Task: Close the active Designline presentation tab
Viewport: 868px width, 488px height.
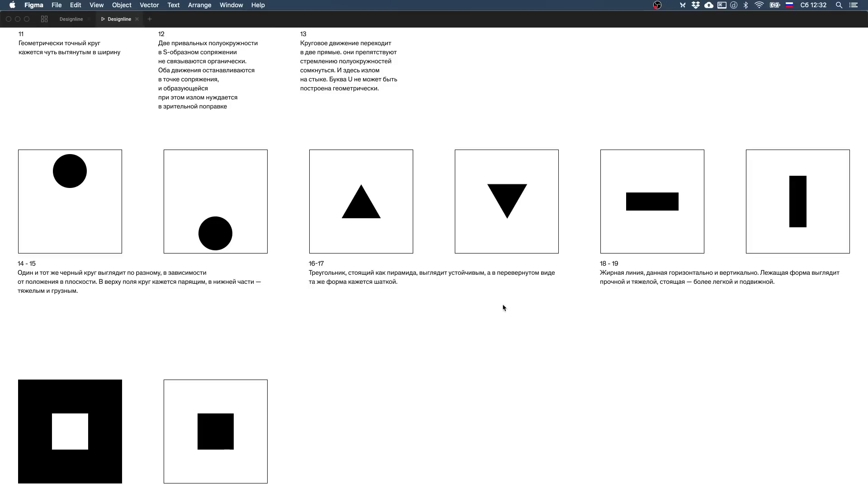Action: coord(137,19)
